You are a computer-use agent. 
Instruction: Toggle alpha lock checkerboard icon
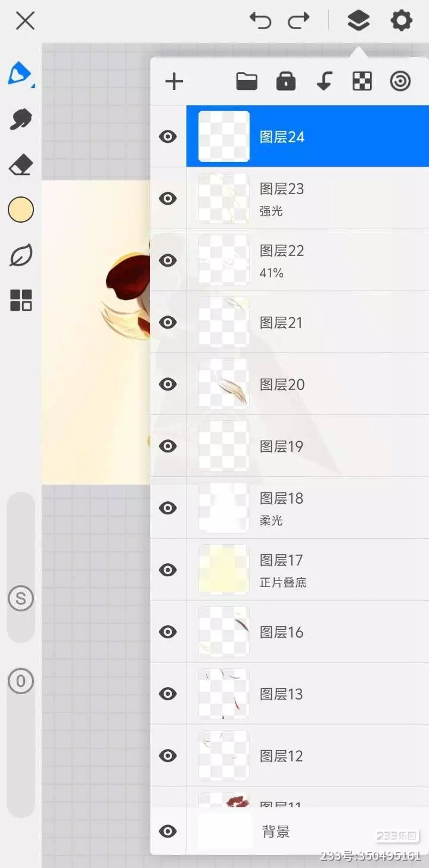tap(362, 82)
